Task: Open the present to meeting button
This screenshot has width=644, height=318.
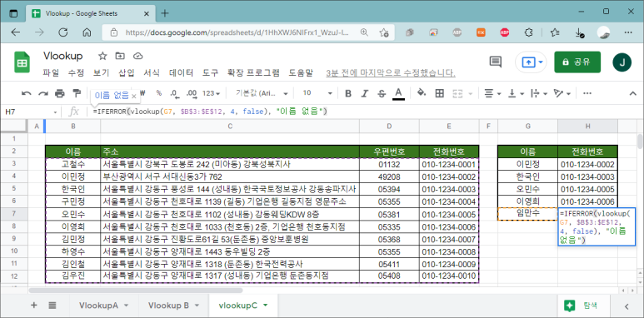Action: (531, 62)
